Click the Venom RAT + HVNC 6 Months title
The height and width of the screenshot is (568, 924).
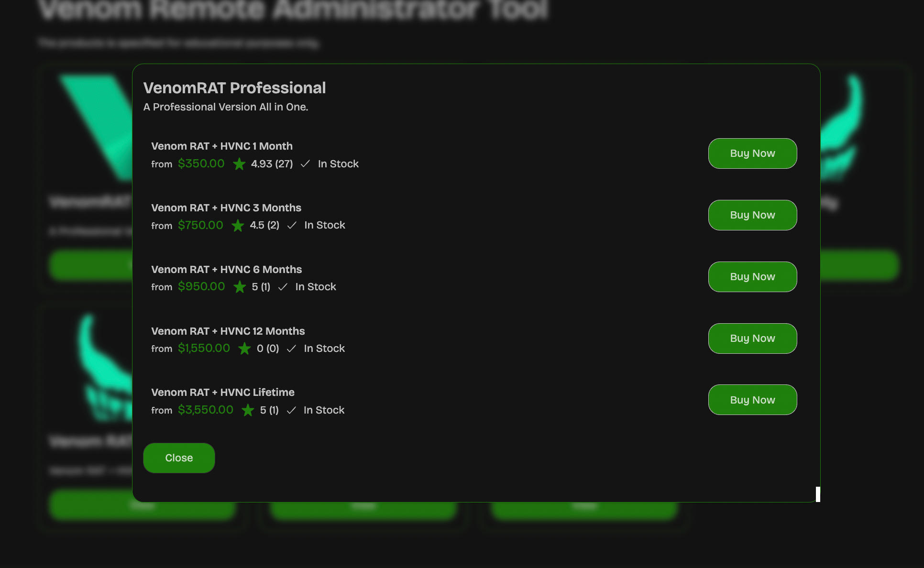pyautogui.click(x=226, y=270)
